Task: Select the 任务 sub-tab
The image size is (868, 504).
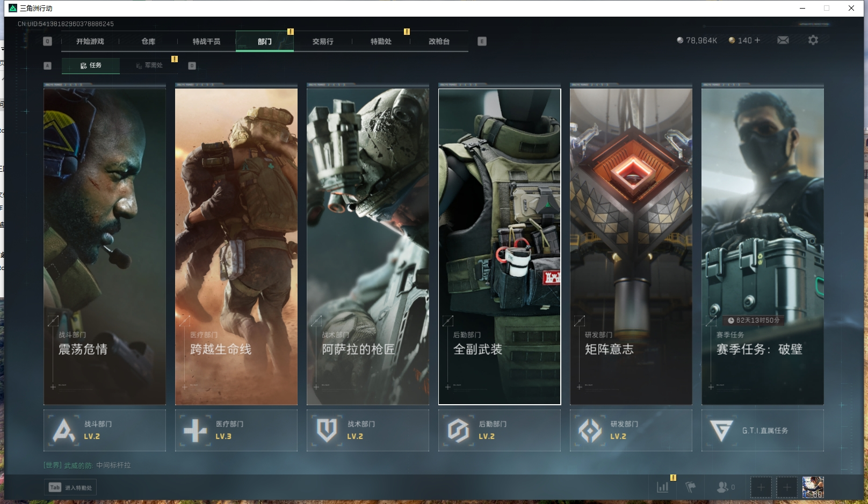Action: (x=91, y=65)
